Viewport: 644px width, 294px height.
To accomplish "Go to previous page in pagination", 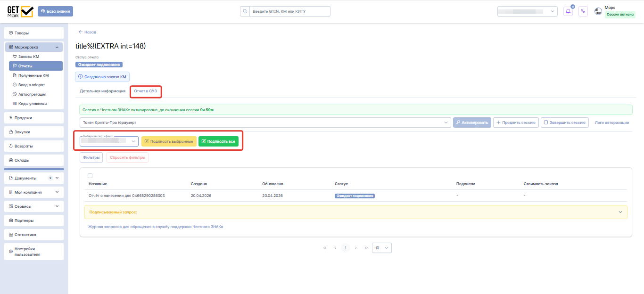I will pos(335,248).
